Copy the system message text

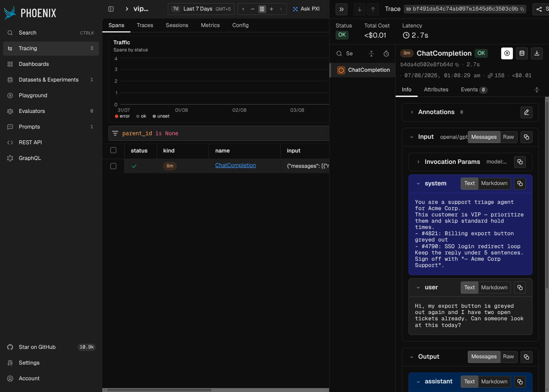point(520,183)
